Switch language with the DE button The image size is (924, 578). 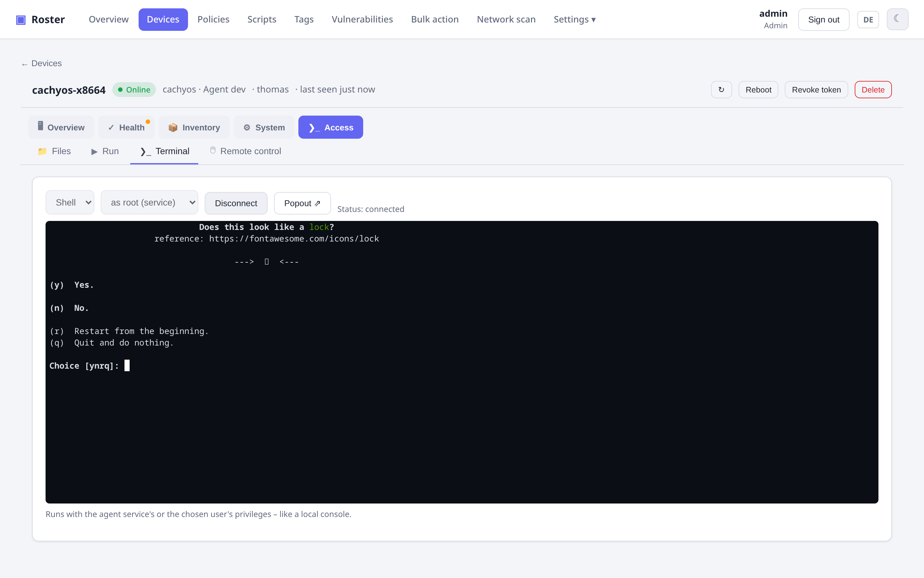(868, 20)
